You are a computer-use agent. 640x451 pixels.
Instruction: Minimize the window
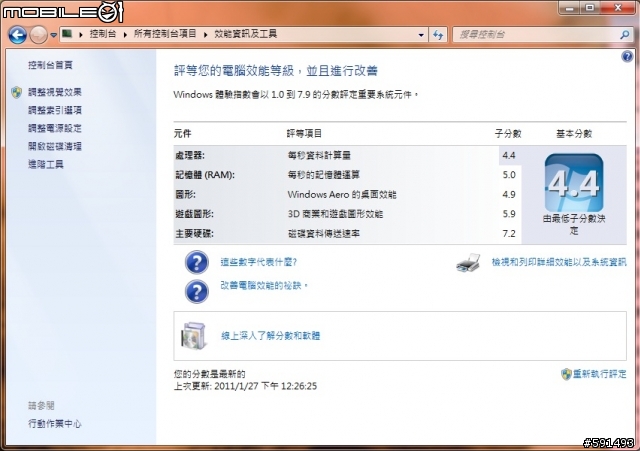(x=569, y=8)
